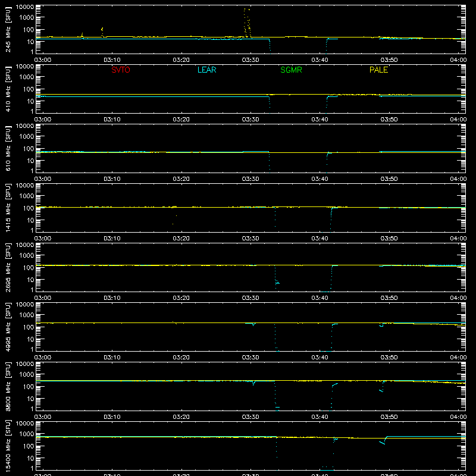Screen dimensions: 476x476
Task: Click the 15400 MHz [SFU] axis title
Action: pyautogui.click(x=8, y=446)
